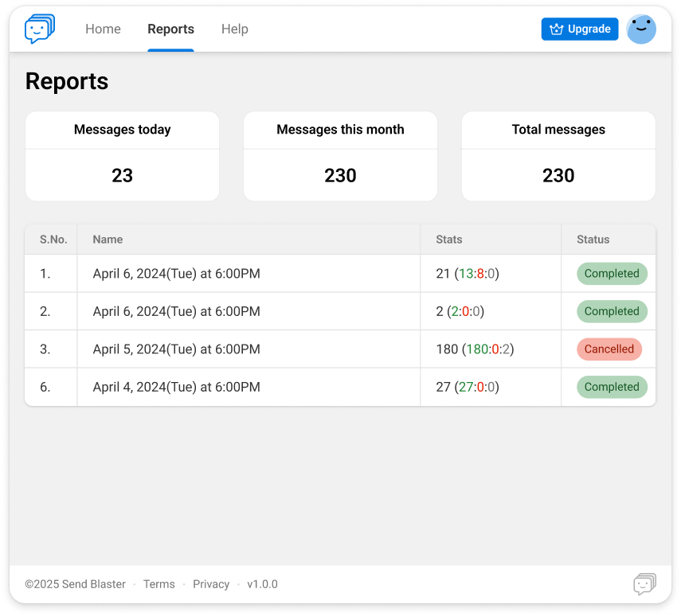Click the Messages today card

tap(122, 156)
